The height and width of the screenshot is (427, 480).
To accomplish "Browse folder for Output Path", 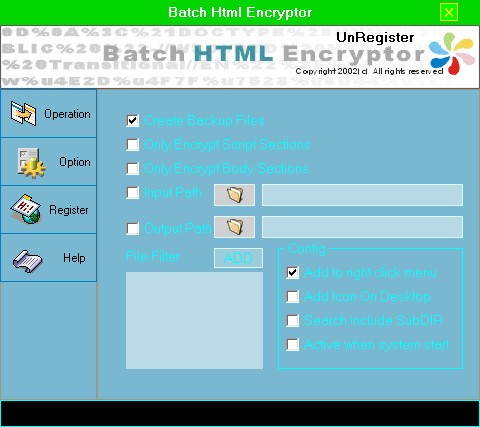I will 234,227.
